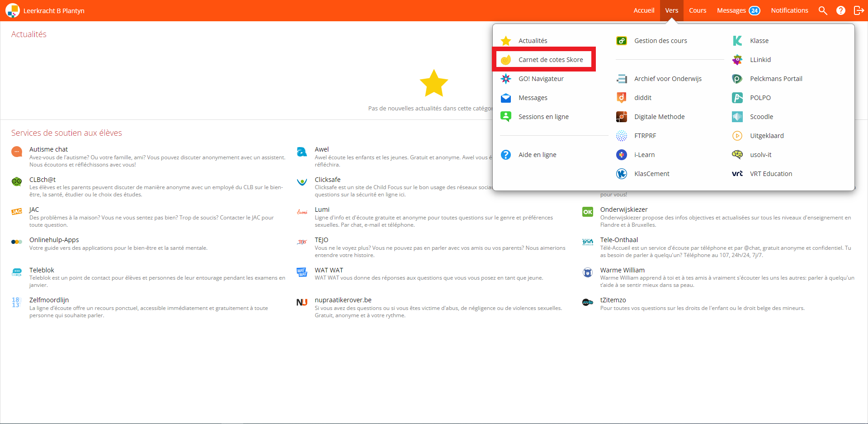The height and width of the screenshot is (424, 868).
Task: Open the WAT WAT link
Action: (329, 270)
